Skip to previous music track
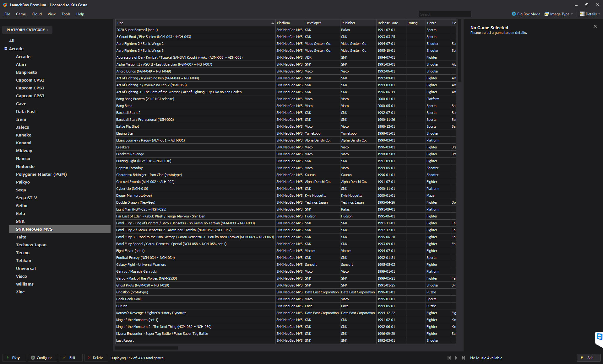603x364 pixels. click(x=449, y=358)
